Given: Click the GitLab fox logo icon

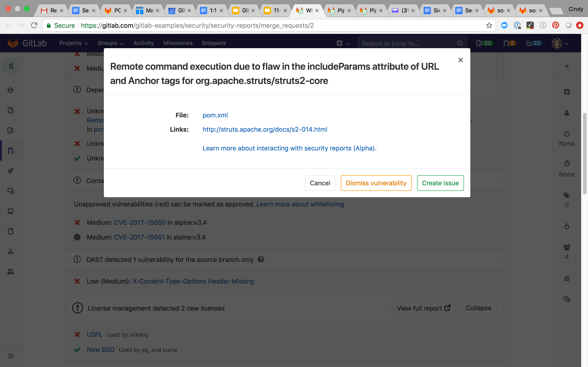Looking at the screenshot, I should [x=13, y=43].
